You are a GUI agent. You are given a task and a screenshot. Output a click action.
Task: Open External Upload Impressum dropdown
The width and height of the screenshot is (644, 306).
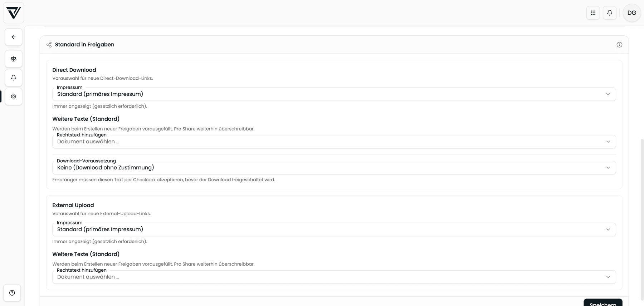click(334, 229)
